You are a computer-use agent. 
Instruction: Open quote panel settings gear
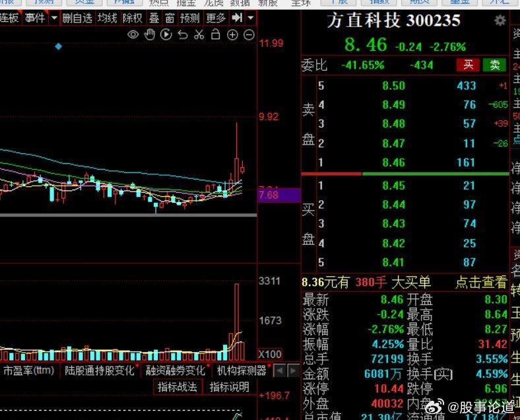point(500,21)
